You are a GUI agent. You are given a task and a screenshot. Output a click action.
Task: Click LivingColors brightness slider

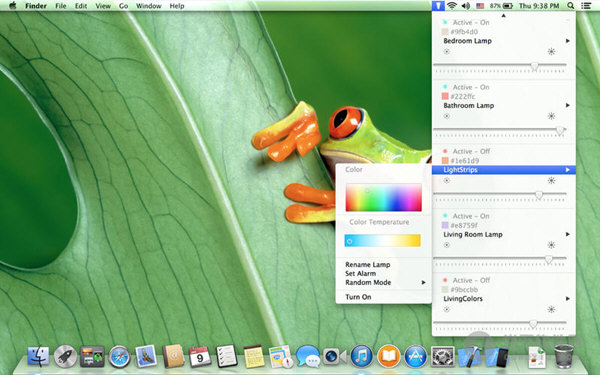point(500,324)
